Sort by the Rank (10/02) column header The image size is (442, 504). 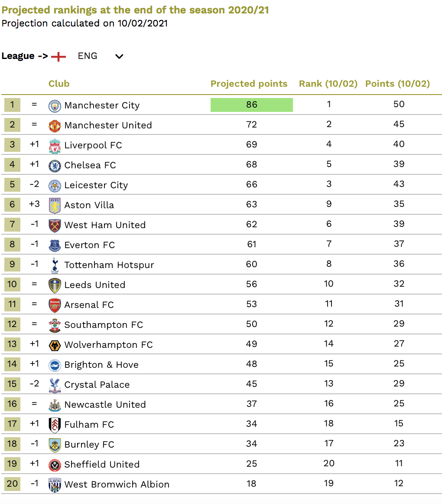[328, 84]
